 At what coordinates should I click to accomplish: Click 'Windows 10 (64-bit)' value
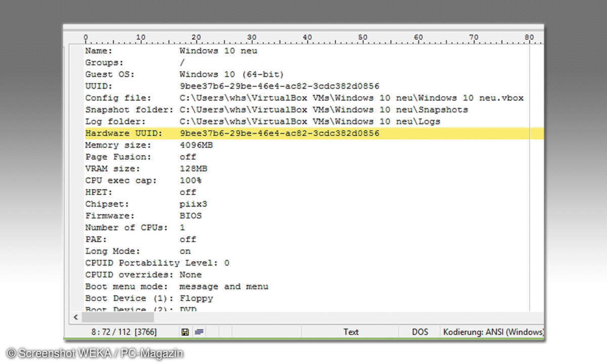click(x=232, y=74)
